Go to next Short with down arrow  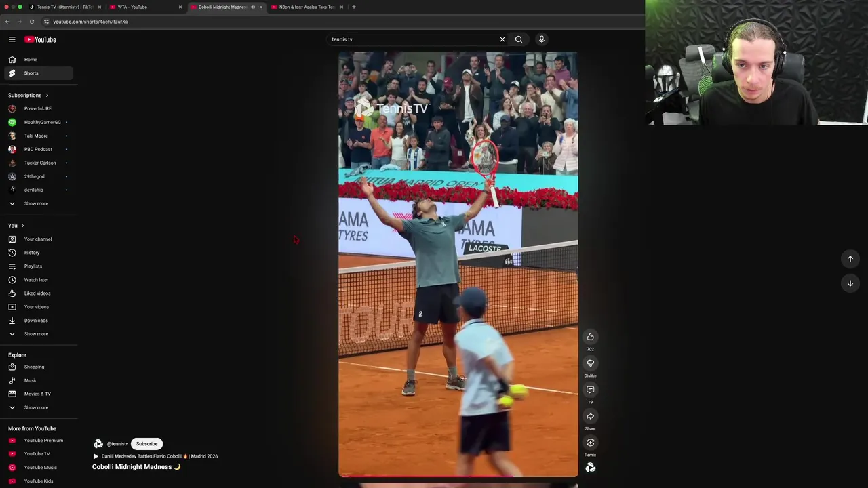(x=850, y=283)
